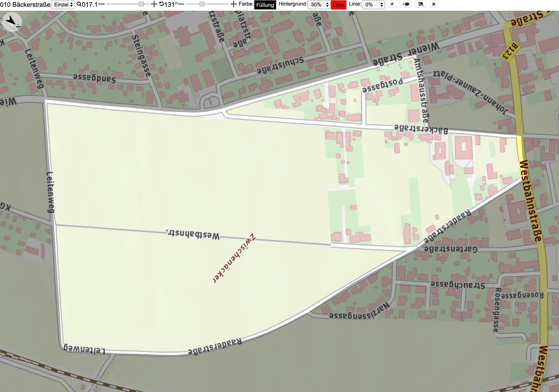Image resolution: width=559 pixels, height=392 pixels.
Task: Toggle the hide visibility eye icon
Action: pos(421,4)
